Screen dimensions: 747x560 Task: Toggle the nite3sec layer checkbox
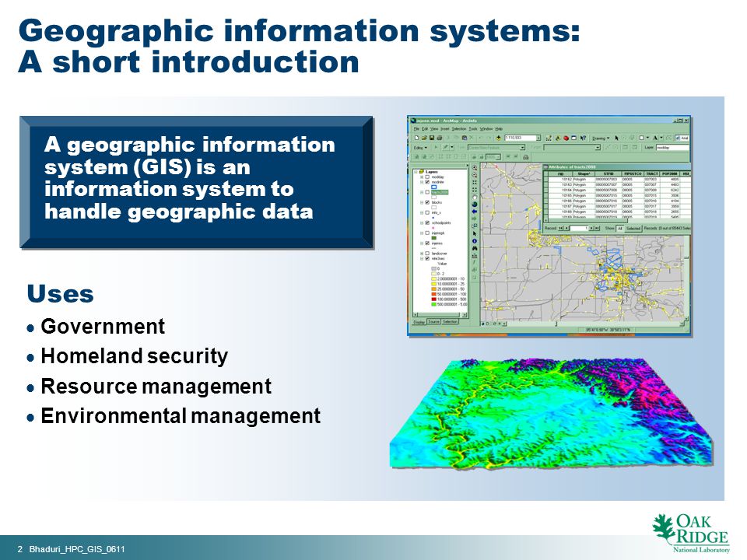click(427, 258)
